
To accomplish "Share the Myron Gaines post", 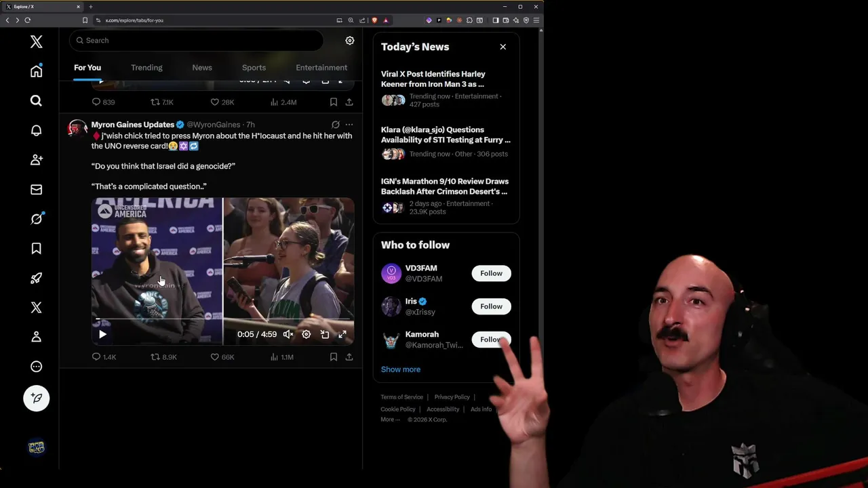I will (x=349, y=357).
